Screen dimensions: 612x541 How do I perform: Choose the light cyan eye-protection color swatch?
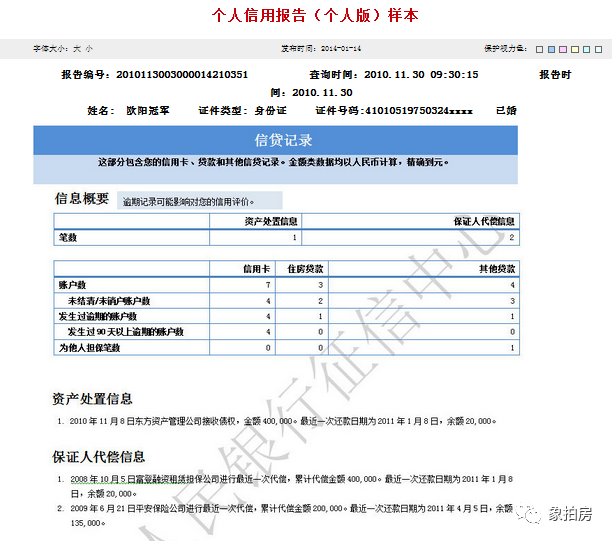586,50
